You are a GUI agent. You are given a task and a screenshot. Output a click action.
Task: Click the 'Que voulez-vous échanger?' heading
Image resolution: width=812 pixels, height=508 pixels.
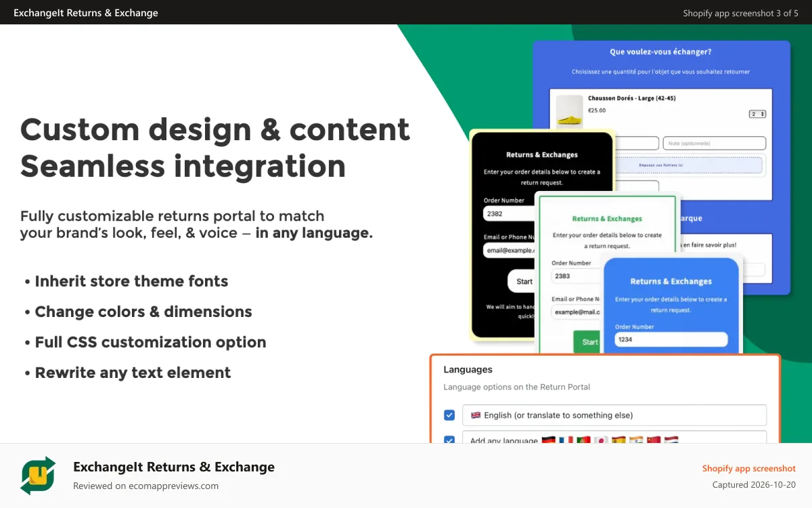click(660, 51)
